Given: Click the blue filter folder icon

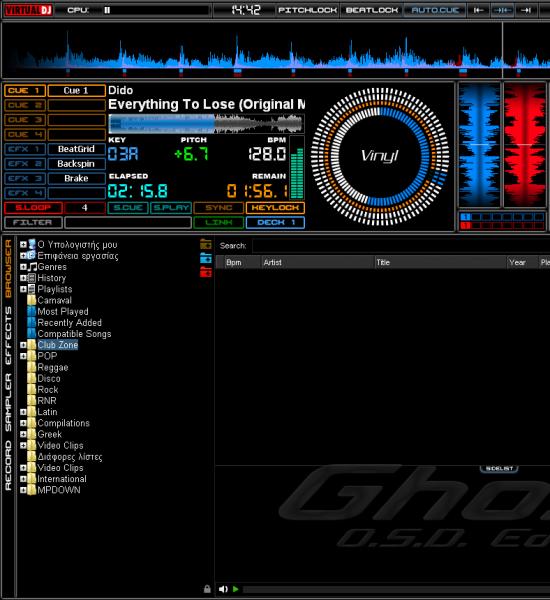Looking at the screenshot, I should pyautogui.click(x=206, y=258).
